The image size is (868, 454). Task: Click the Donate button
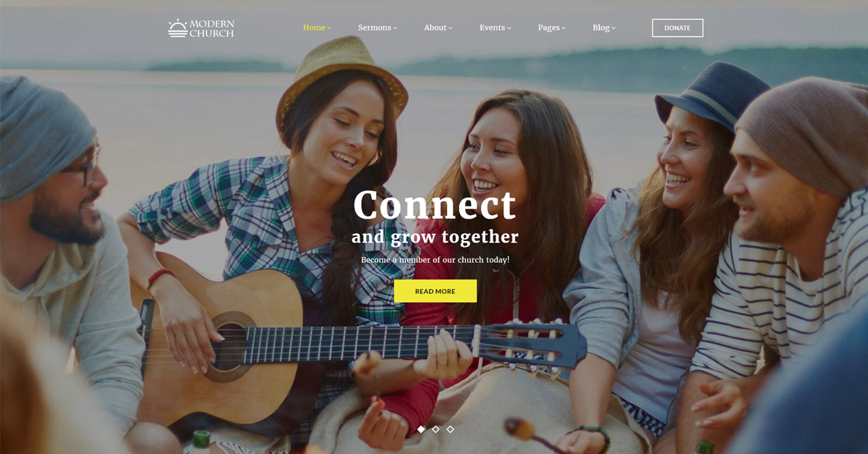[678, 28]
